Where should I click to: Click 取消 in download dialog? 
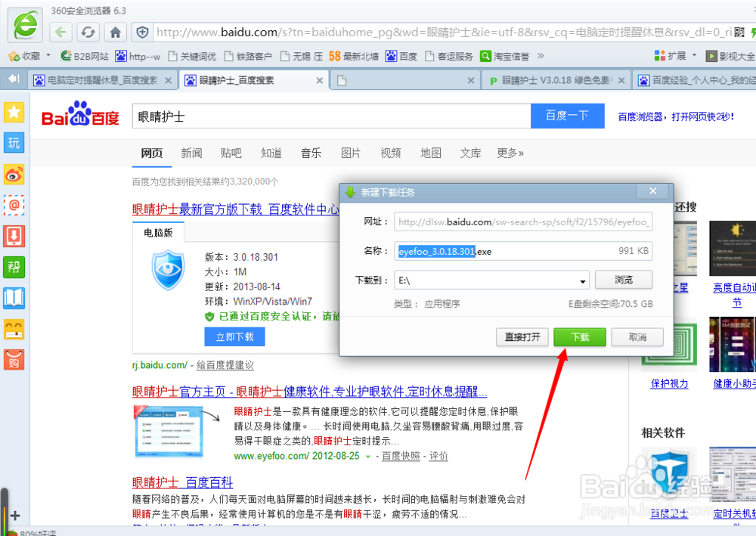click(x=637, y=337)
